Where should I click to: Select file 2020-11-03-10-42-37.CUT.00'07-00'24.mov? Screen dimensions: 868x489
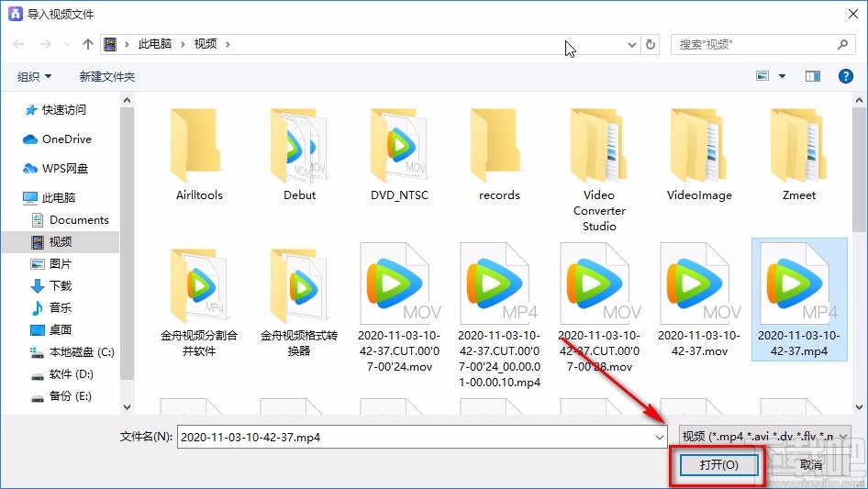tap(400, 307)
